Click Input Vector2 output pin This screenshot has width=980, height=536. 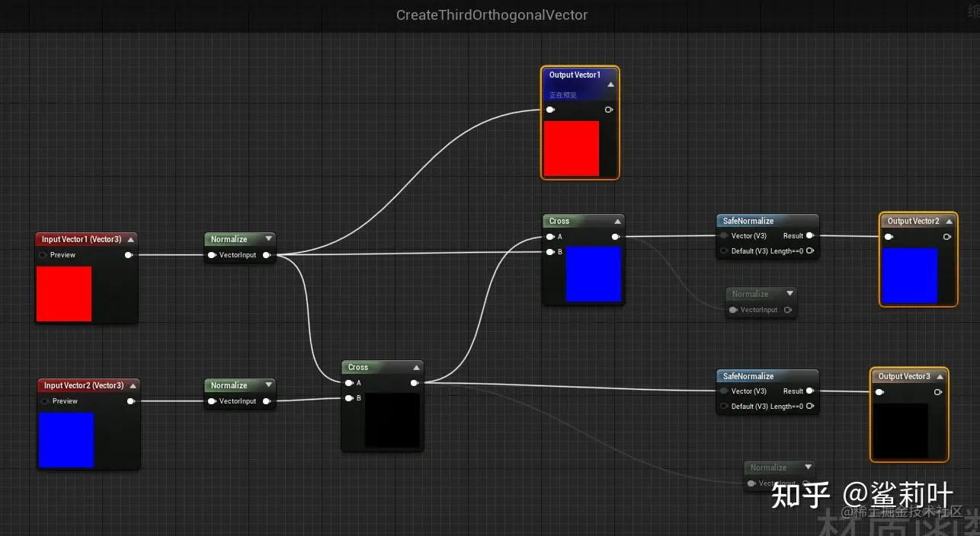coord(131,401)
